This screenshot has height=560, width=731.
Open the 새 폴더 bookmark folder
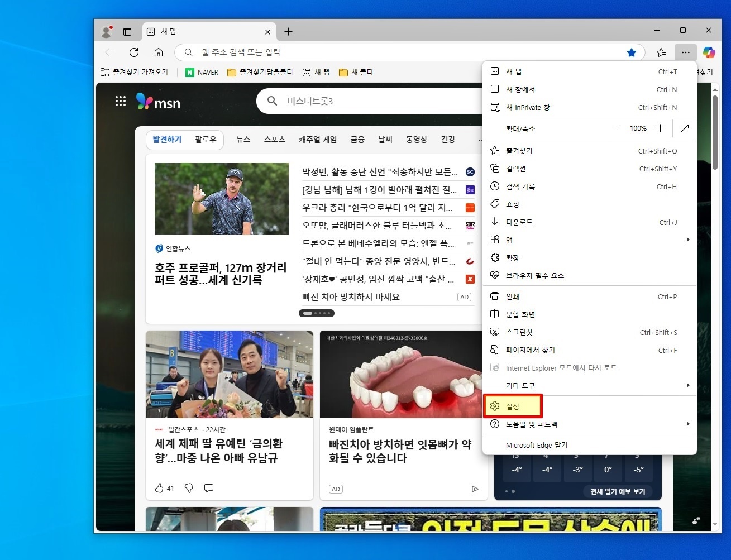pyautogui.click(x=356, y=72)
